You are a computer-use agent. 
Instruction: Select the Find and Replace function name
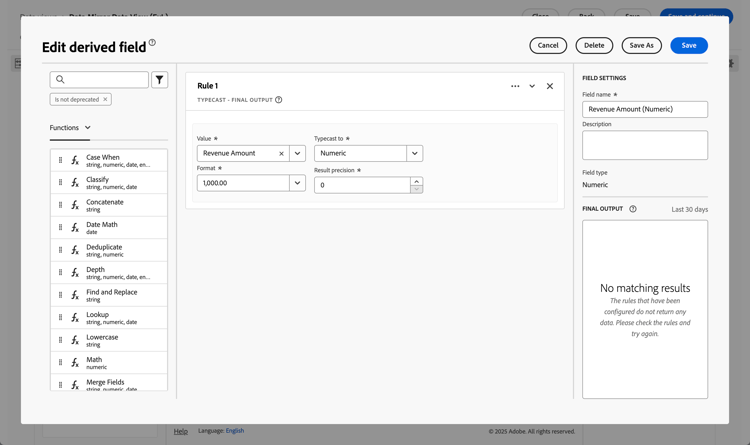click(111, 292)
